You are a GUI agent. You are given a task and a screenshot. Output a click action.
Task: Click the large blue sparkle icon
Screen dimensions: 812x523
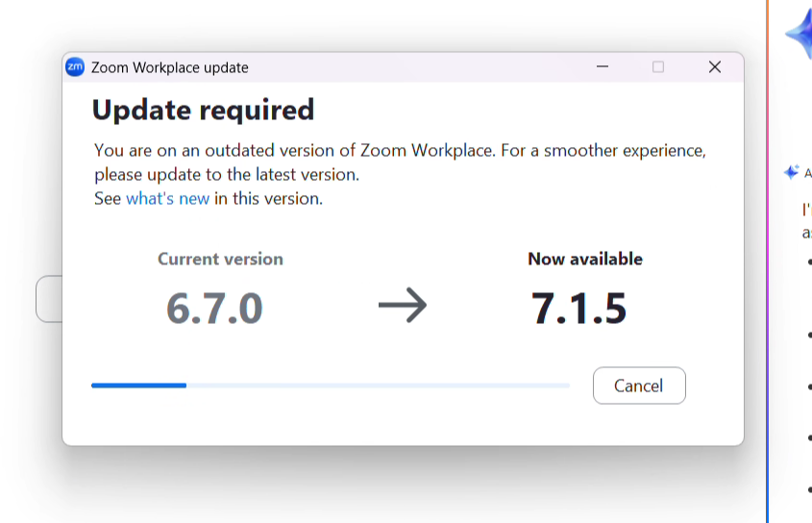tap(800, 35)
